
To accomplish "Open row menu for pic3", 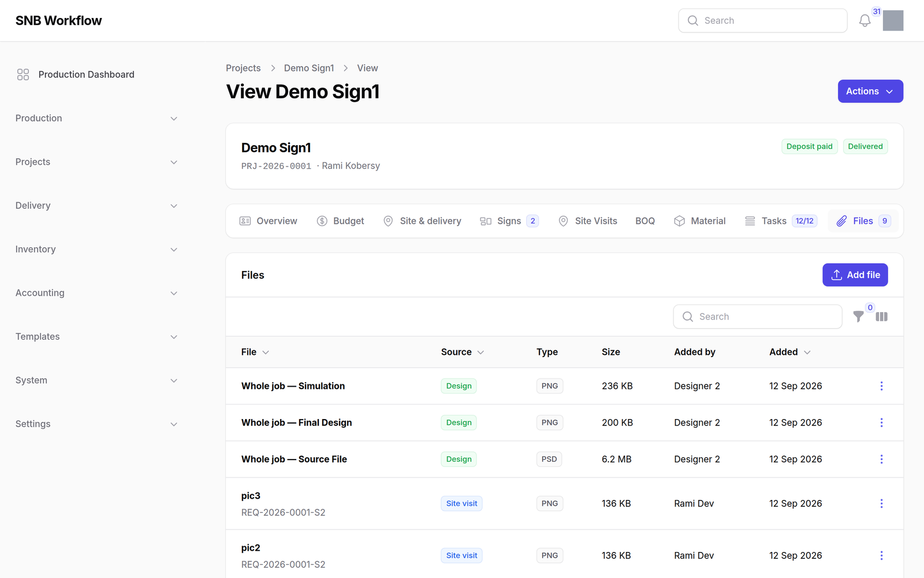I will coord(881,503).
